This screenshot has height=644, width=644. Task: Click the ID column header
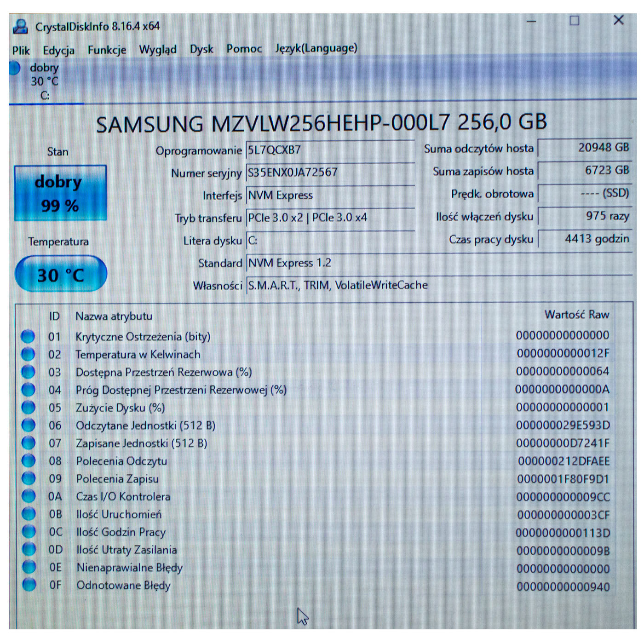coord(54,316)
